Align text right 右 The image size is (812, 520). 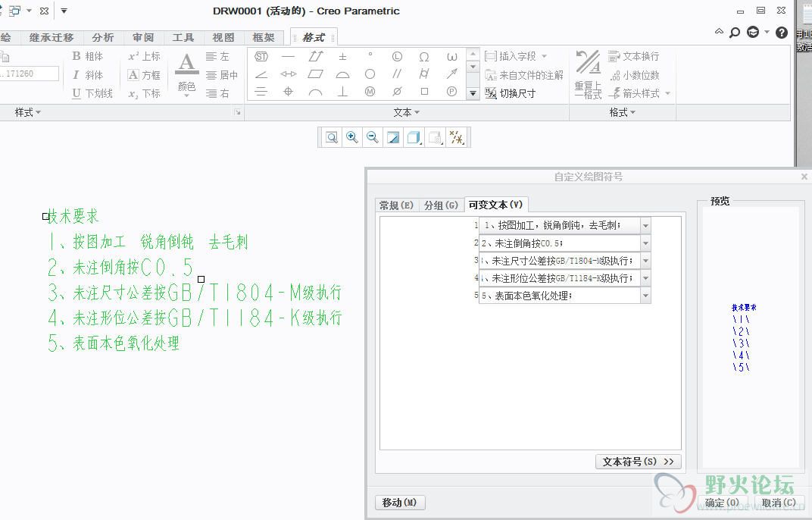pos(217,93)
